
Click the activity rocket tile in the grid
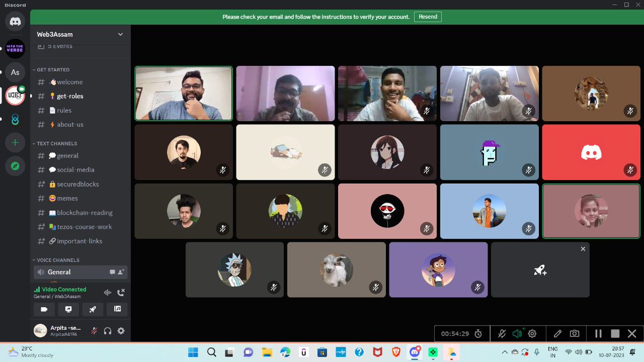(540, 270)
